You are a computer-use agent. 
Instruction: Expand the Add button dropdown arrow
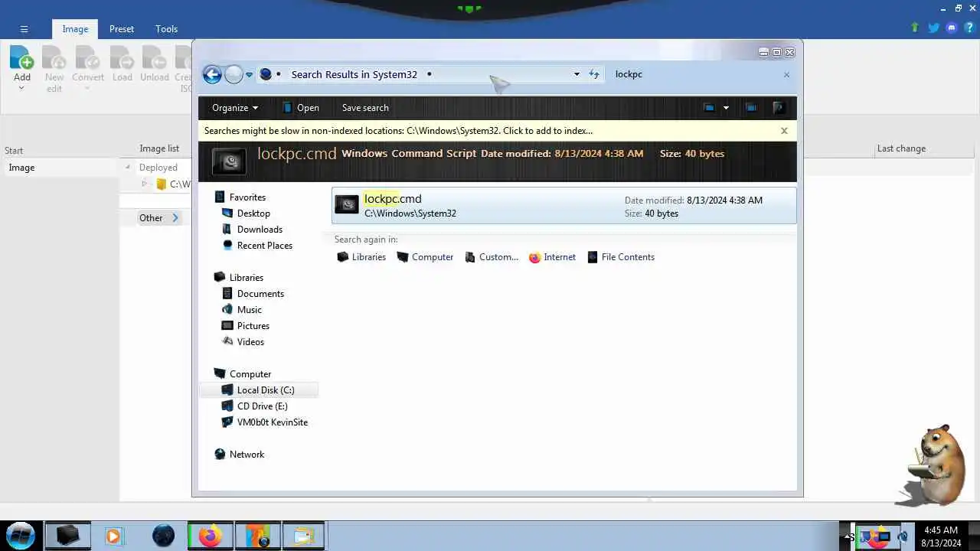click(21, 88)
